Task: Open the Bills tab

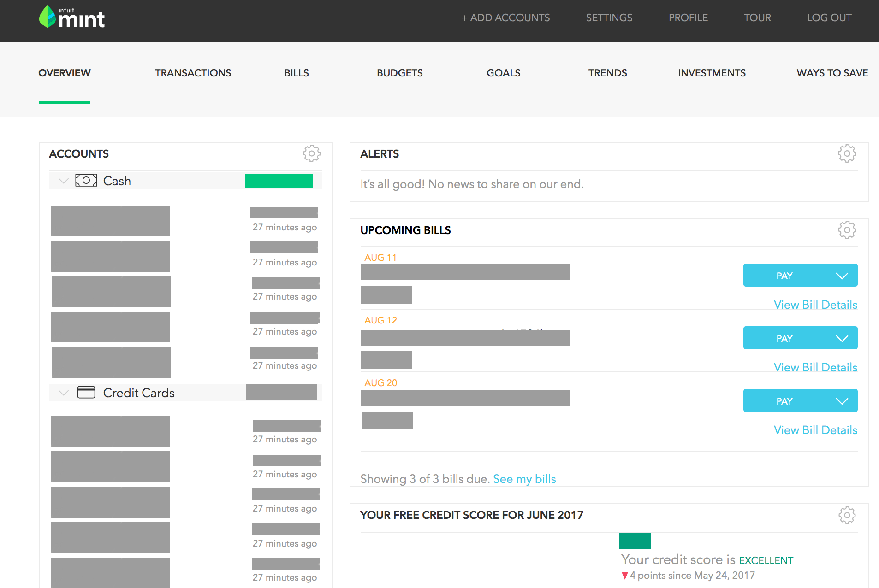Action: (297, 73)
